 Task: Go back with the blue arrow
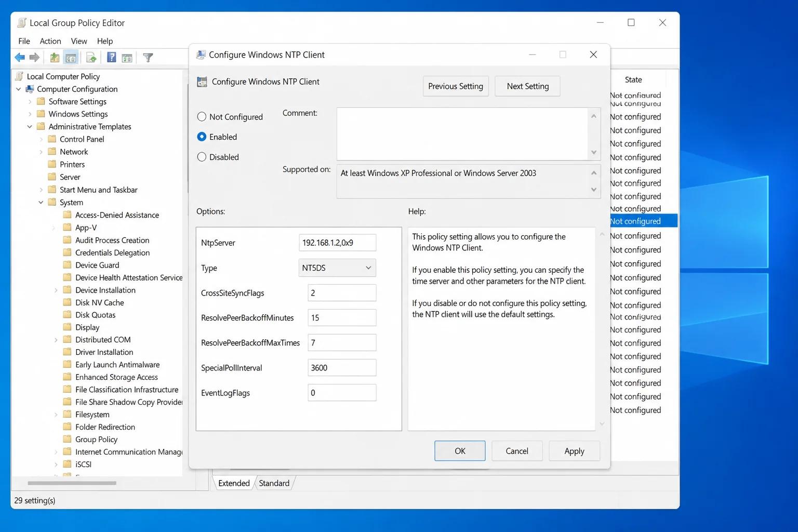click(20, 58)
